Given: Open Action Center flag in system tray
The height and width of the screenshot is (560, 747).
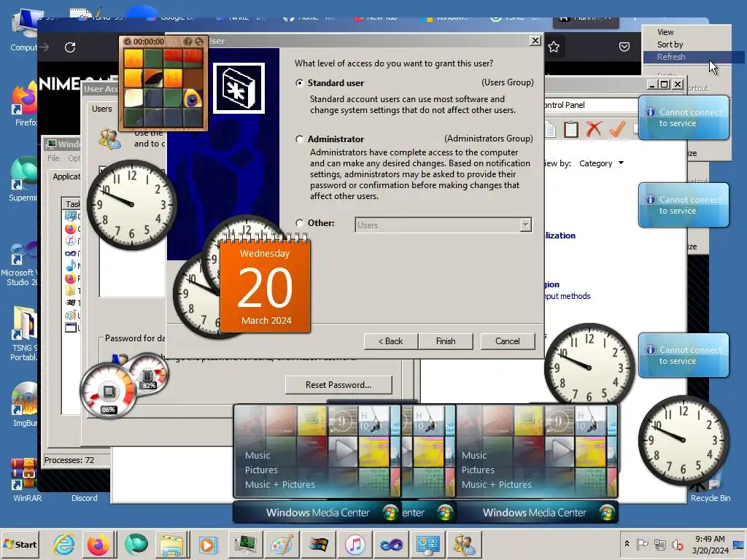Looking at the screenshot, I should coord(643,544).
